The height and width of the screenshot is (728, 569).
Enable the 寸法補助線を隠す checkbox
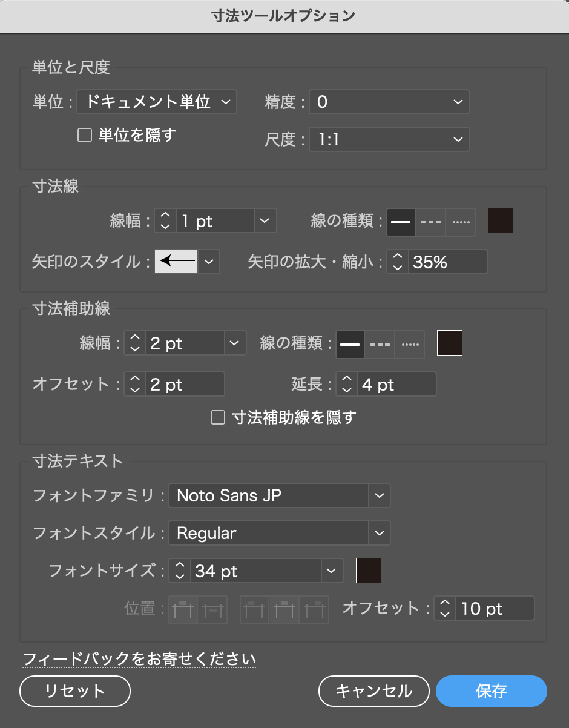click(218, 417)
